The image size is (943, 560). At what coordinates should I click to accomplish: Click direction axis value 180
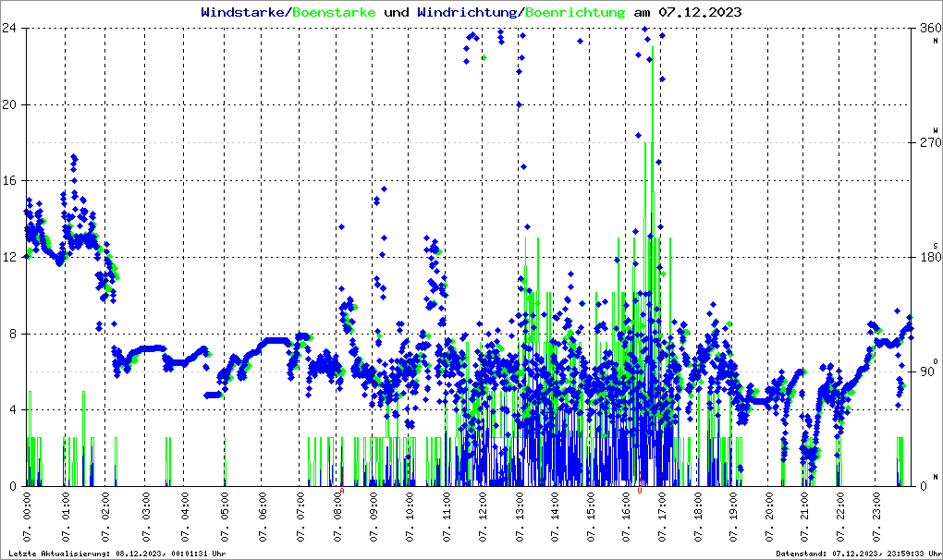931,257
